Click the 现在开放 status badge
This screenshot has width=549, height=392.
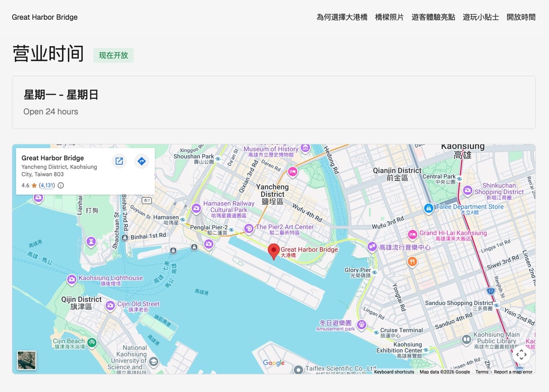tap(114, 55)
